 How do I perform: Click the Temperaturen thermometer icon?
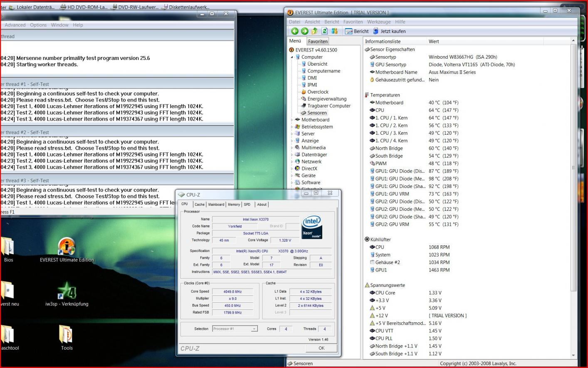tap(367, 95)
